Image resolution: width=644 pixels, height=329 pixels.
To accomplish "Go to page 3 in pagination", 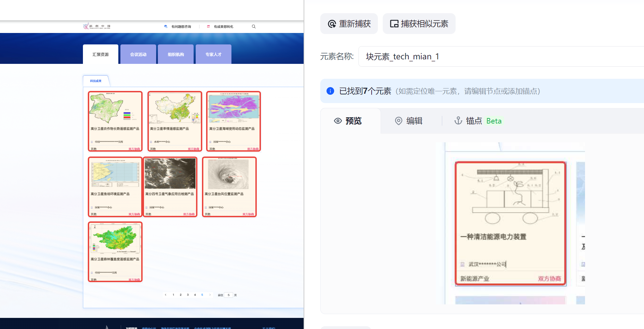I will point(188,295).
